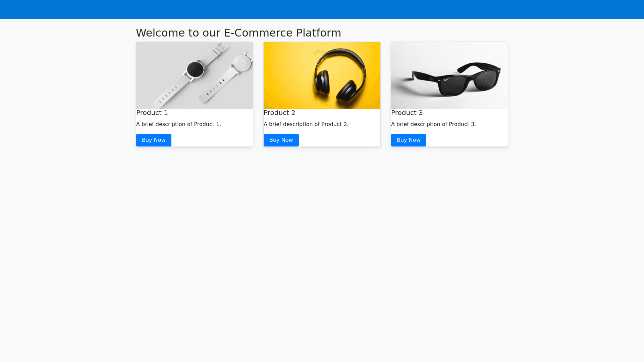
Task: Hit Buy Now button for Product 3
Action: (x=409, y=140)
